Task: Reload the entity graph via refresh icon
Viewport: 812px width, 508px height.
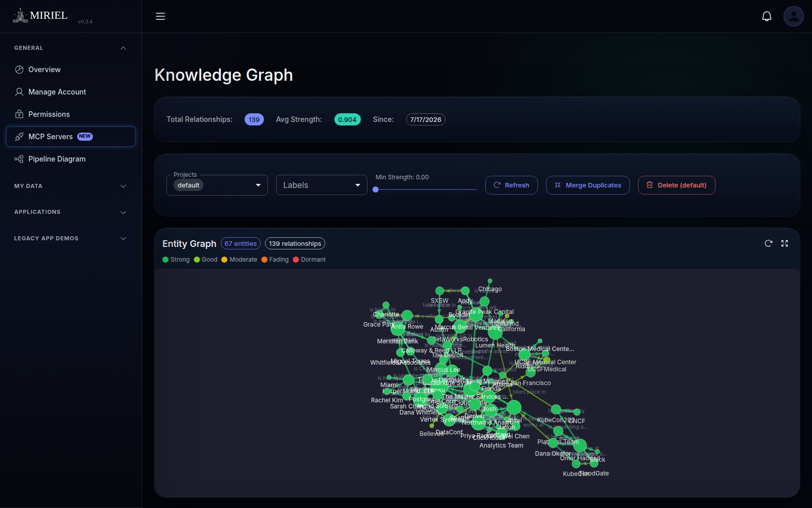Action: click(768, 243)
